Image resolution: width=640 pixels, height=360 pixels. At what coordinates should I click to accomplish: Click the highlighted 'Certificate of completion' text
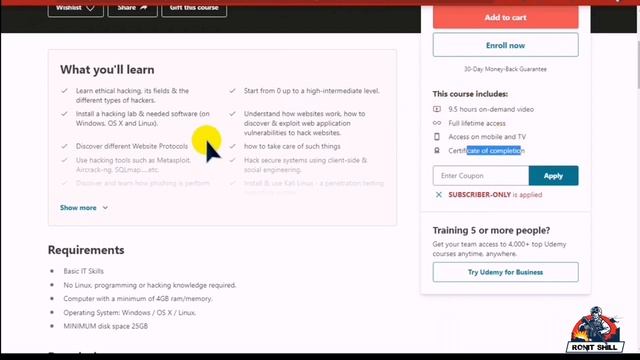click(x=487, y=151)
